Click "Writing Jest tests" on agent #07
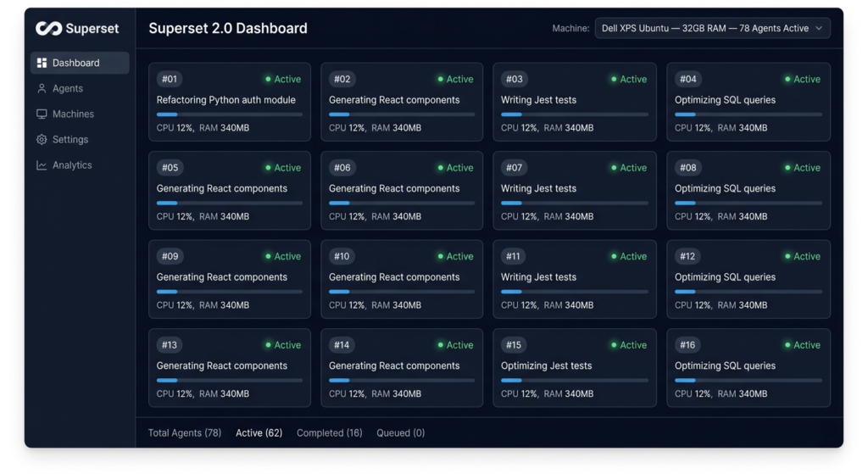 coord(538,189)
